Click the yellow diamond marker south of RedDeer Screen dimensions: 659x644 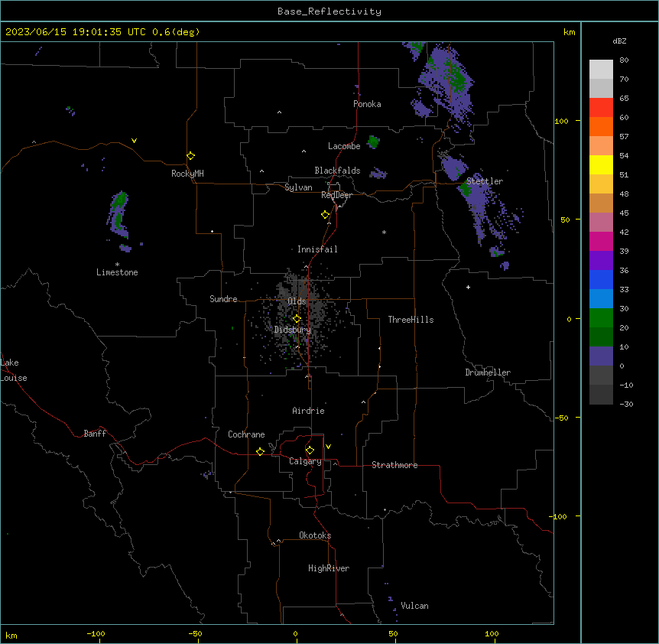tap(325, 215)
